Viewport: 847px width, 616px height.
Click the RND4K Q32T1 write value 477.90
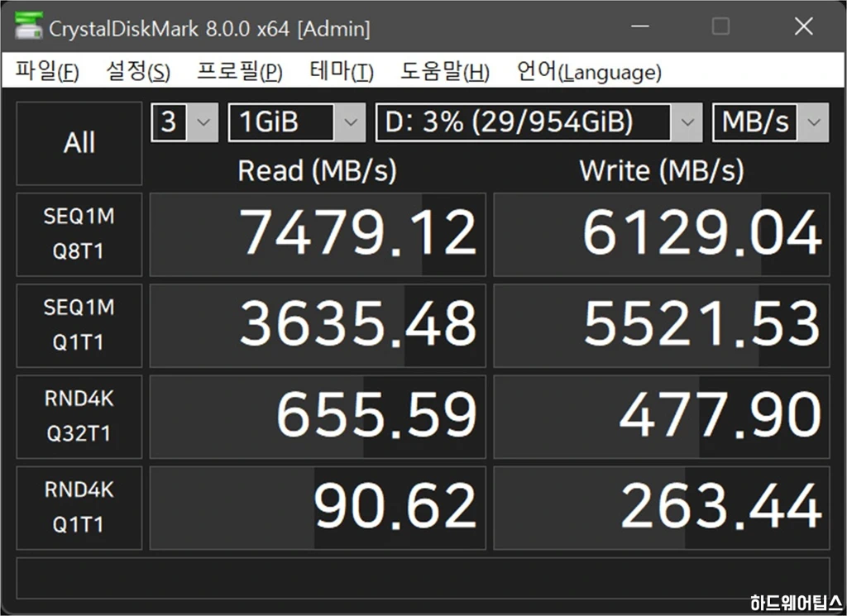point(662,417)
